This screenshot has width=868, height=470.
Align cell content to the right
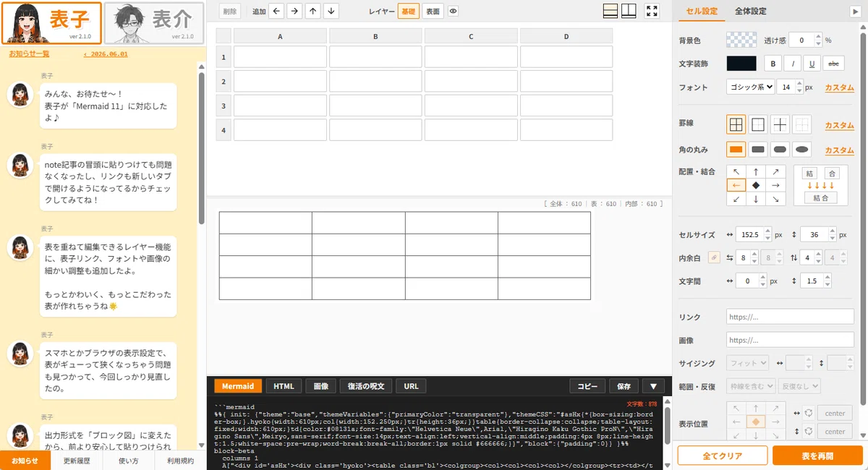point(775,185)
